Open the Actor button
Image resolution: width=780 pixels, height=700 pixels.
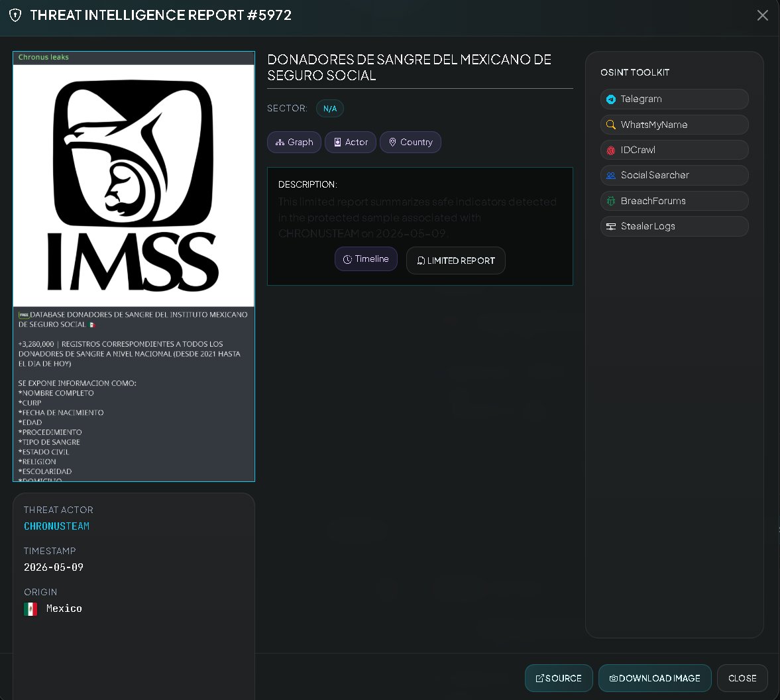pos(350,143)
